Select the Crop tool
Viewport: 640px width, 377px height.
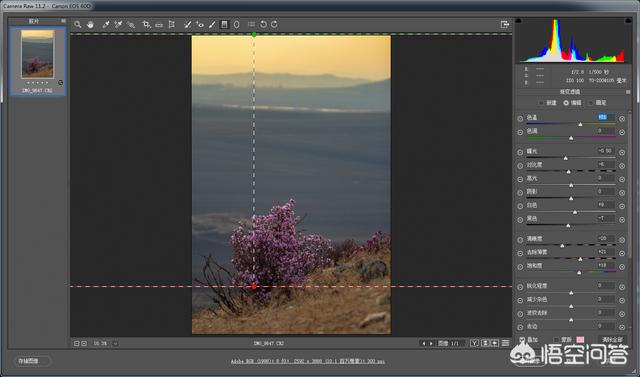click(146, 24)
